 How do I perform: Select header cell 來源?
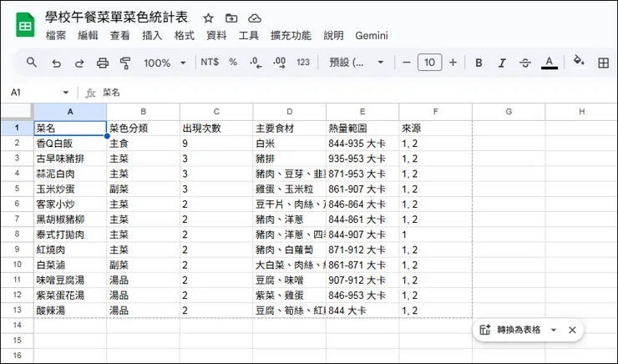pos(435,128)
